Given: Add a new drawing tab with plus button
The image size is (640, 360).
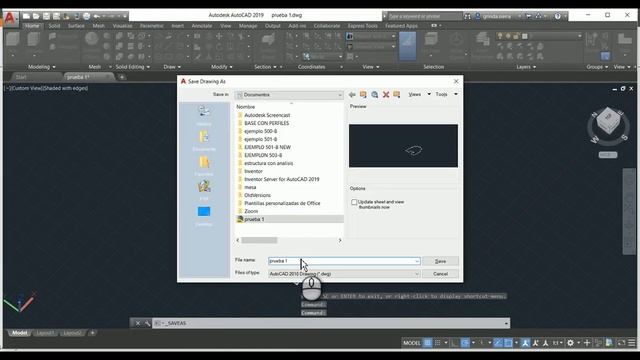Looking at the screenshot, I should [122, 77].
